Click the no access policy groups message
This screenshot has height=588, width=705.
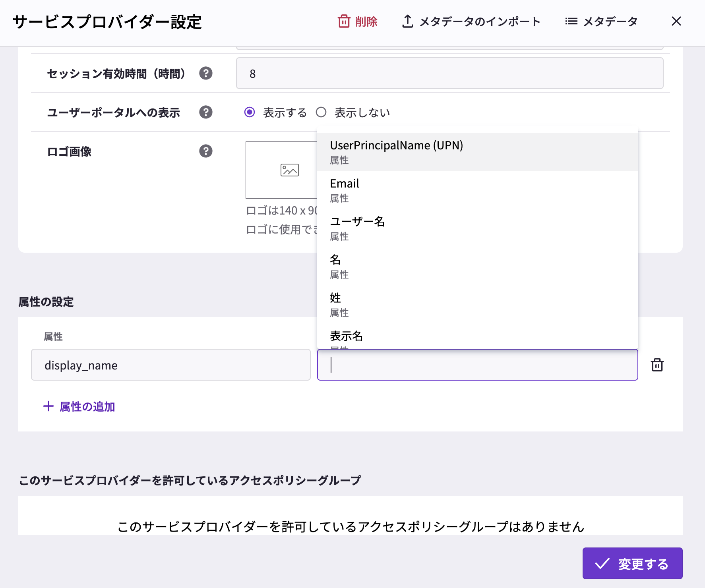coord(351,527)
